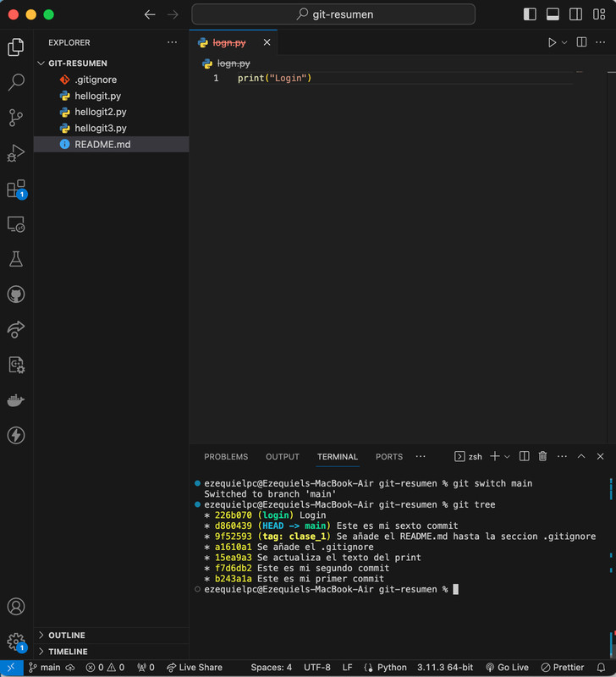Open hellogit.py in Explorer
The width and height of the screenshot is (616, 677).
(112, 96)
